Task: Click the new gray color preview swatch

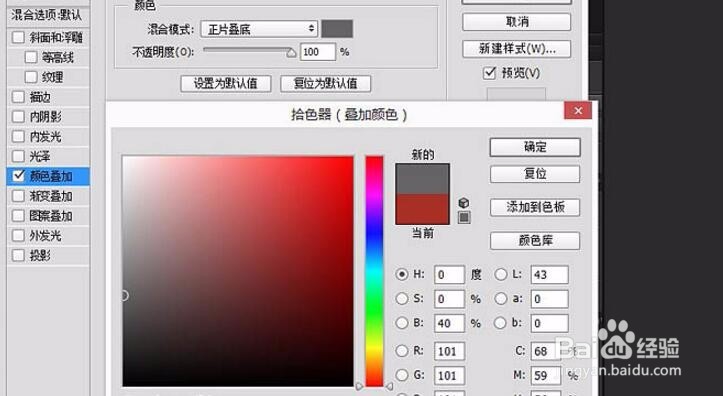Action: 422,179
